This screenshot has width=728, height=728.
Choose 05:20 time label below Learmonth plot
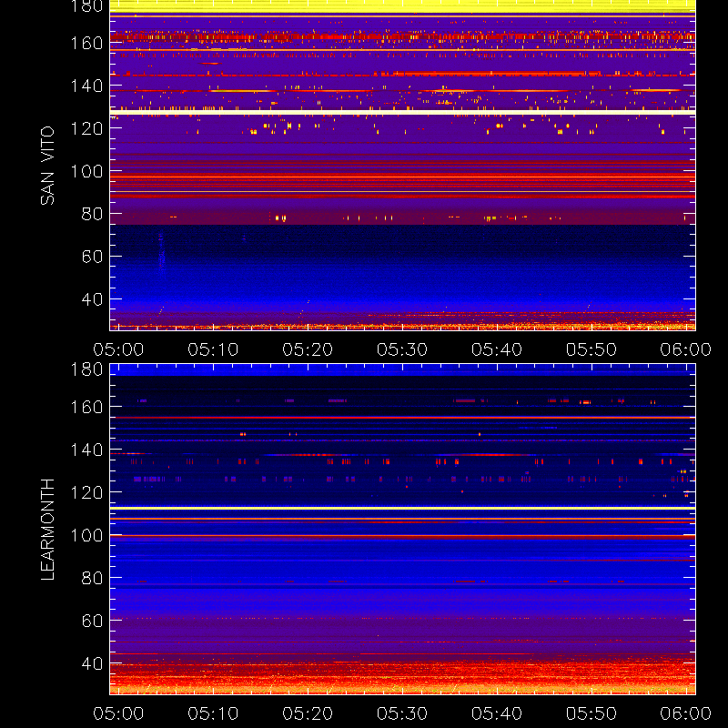click(x=308, y=713)
